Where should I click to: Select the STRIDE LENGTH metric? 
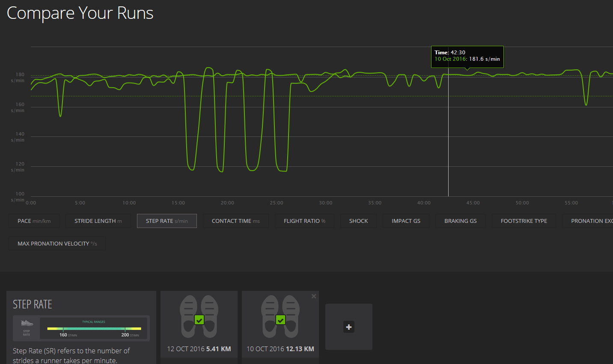[98, 221]
